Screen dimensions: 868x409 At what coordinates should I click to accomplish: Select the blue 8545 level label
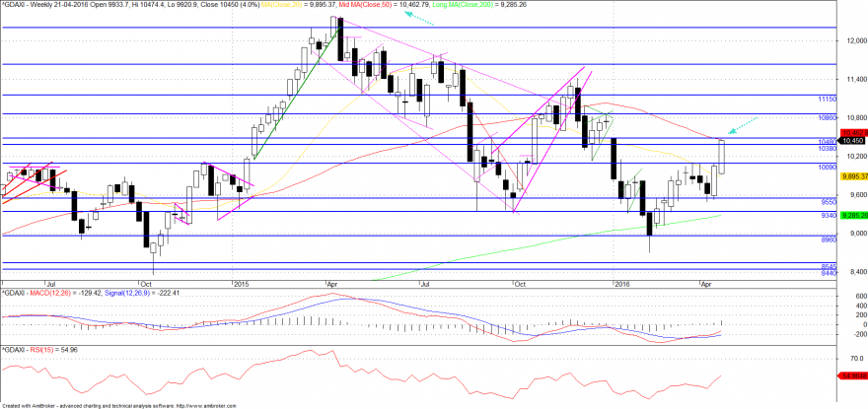(x=829, y=266)
